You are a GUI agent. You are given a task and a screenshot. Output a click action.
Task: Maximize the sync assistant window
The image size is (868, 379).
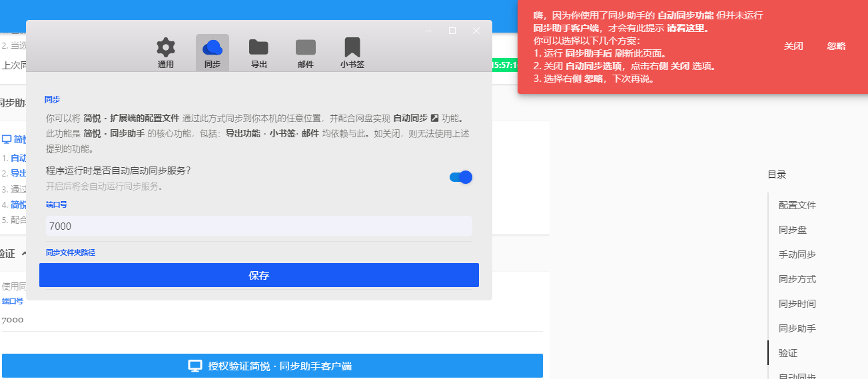(452, 31)
